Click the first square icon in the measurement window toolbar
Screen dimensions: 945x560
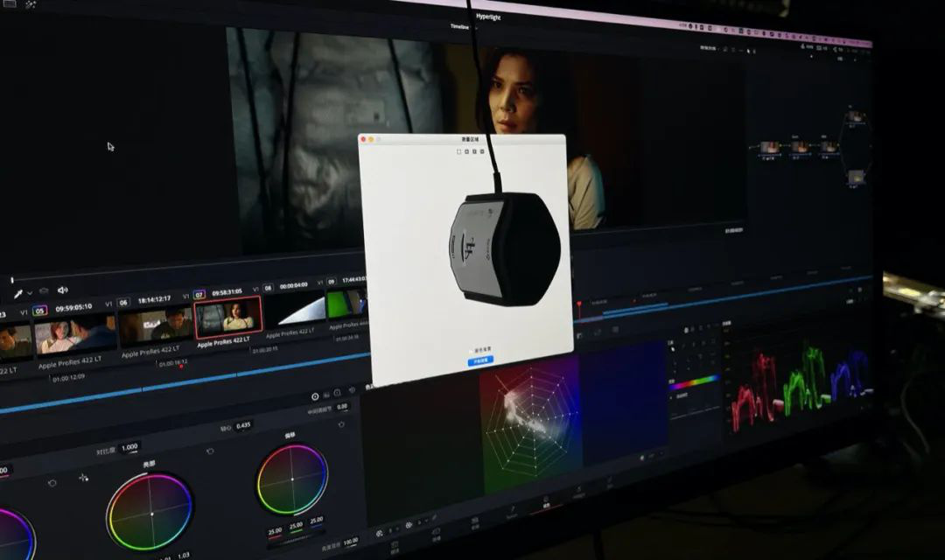(458, 152)
